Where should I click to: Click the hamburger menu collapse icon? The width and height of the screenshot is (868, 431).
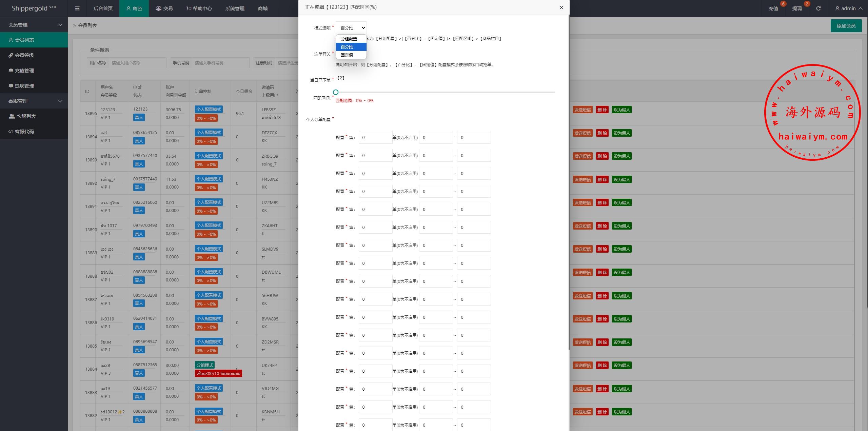click(77, 8)
